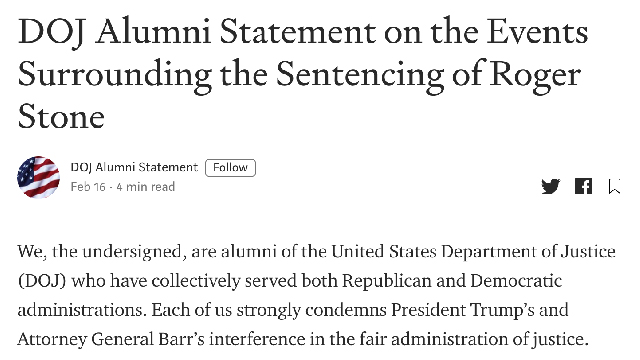Click the word "administrations" in the paragraph

point(80,311)
